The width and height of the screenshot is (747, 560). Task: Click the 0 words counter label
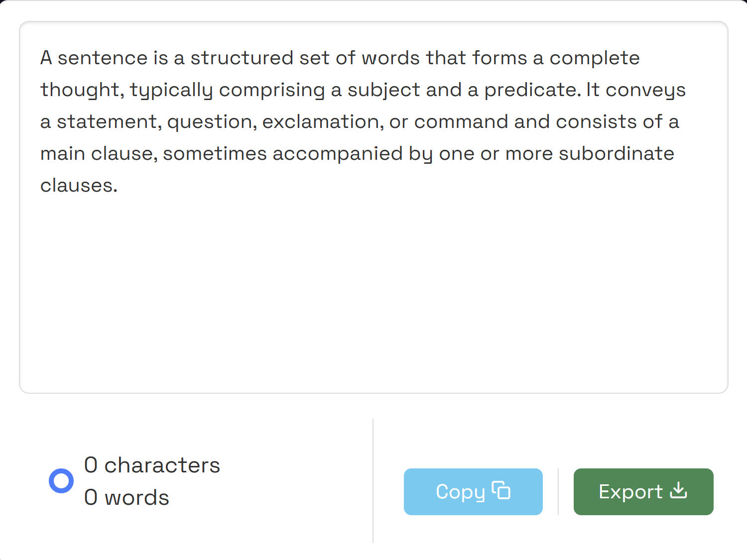click(x=126, y=497)
